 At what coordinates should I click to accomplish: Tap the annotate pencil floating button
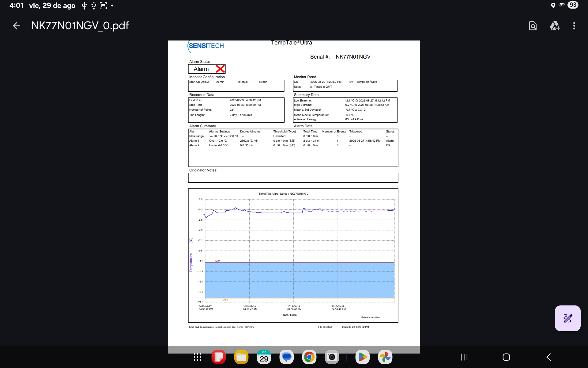tap(567, 318)
